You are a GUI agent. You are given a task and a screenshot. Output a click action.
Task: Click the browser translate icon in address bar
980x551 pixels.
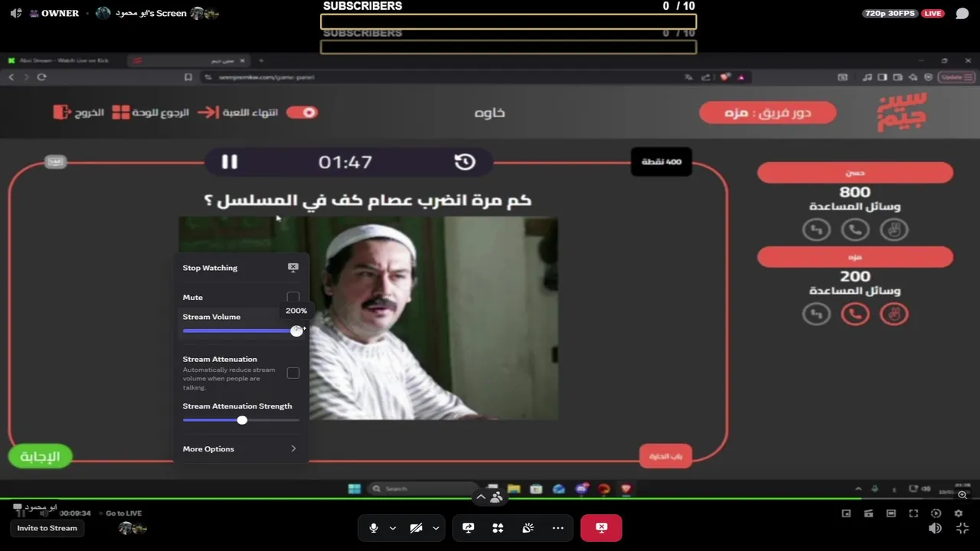click(x=688, y=77)
